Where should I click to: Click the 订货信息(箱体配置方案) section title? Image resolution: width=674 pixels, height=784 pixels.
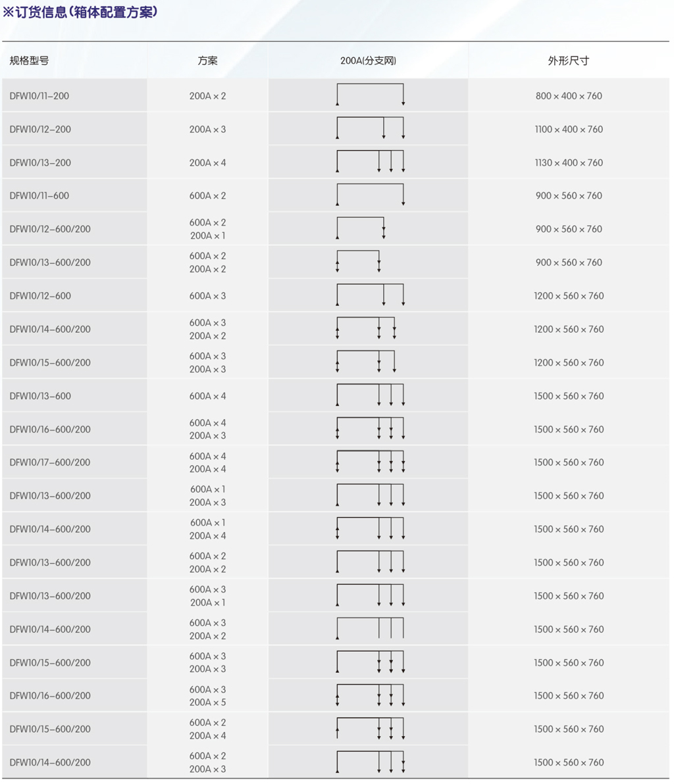[x=80, y=12]
